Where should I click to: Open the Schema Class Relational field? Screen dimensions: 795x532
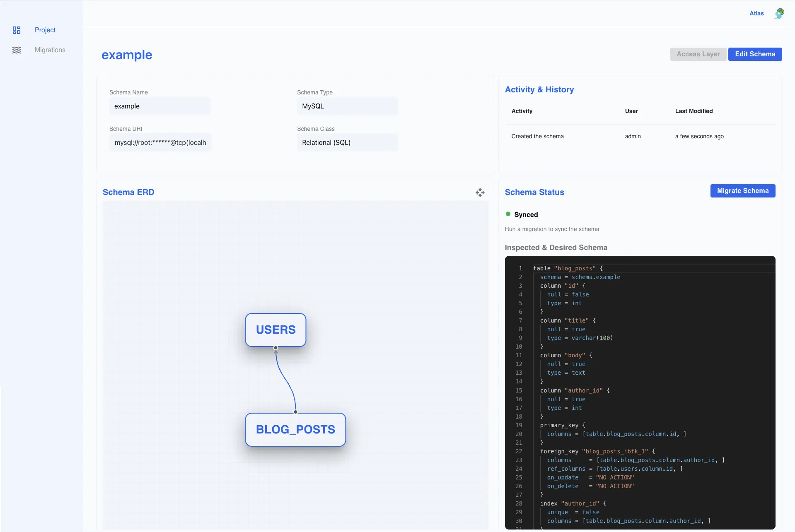pyautogui.click(x=348, y=142)
